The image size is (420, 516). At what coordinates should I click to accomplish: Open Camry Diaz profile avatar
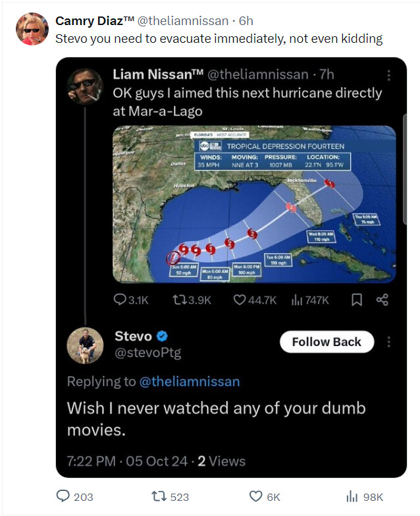coord(32,29)
